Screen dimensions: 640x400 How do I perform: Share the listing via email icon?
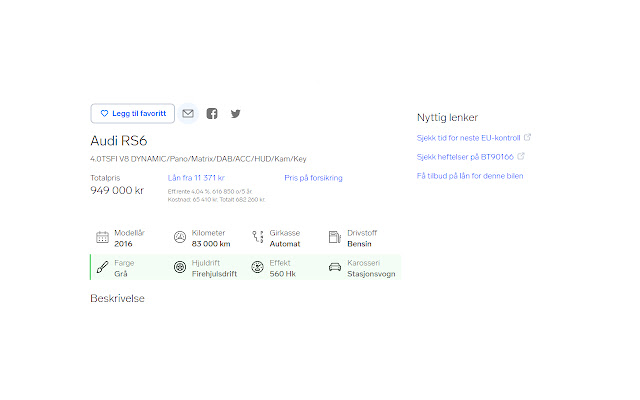tap(188, 113)
